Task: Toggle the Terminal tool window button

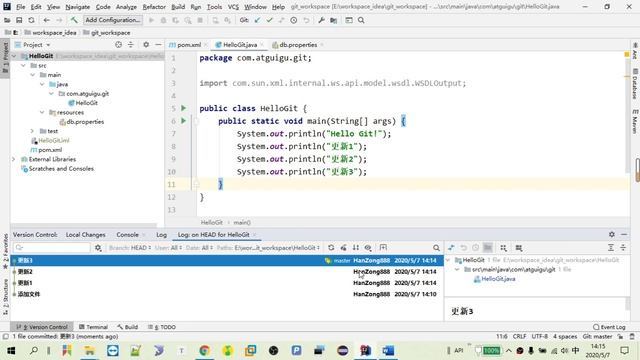Action: [93, 327]
